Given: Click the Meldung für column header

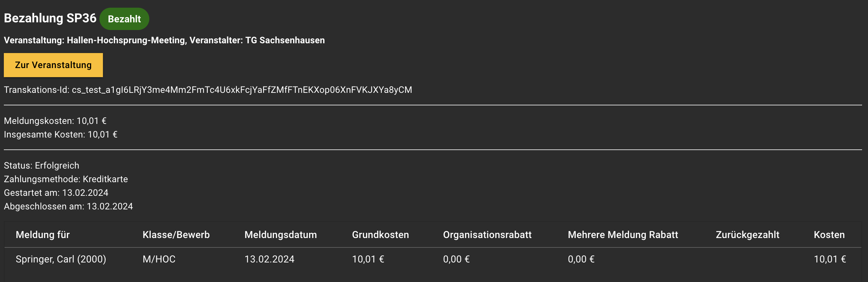Looking at the screenshot, I should (43, 235).
